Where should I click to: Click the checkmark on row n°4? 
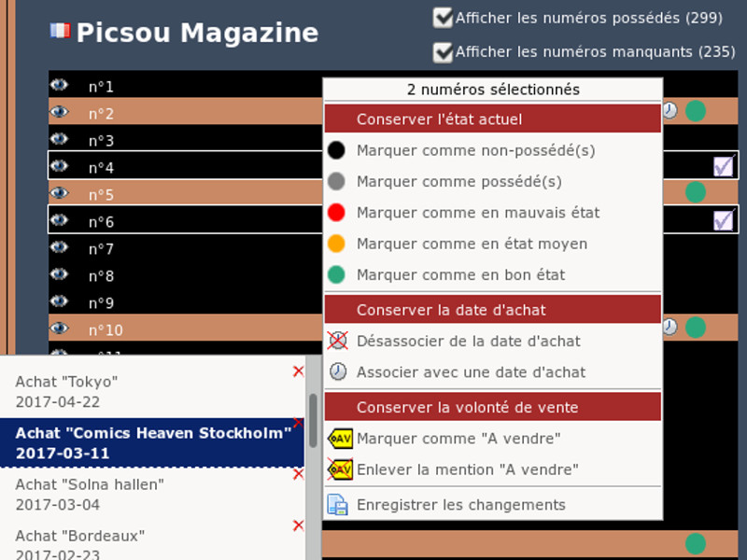click(723, 166)
